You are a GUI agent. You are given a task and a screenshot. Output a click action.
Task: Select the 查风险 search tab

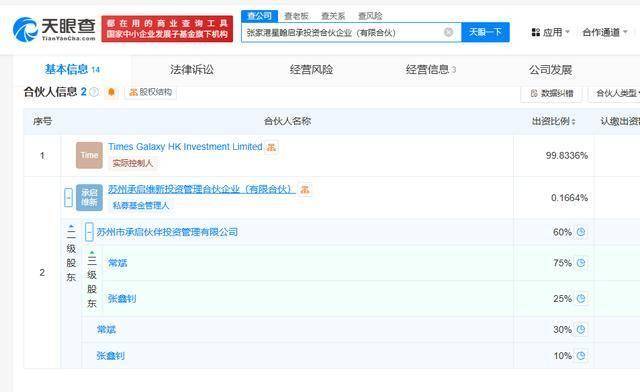[370, 16]
